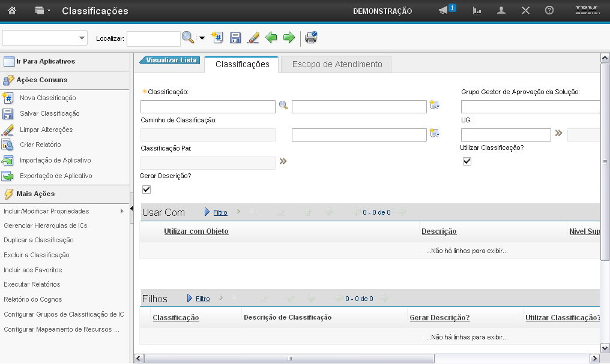Image resolution: width=610 pixels, height=364 pixels.
Task: Open Classificação Pai detail menu chevron
Action: click(283, 161)
